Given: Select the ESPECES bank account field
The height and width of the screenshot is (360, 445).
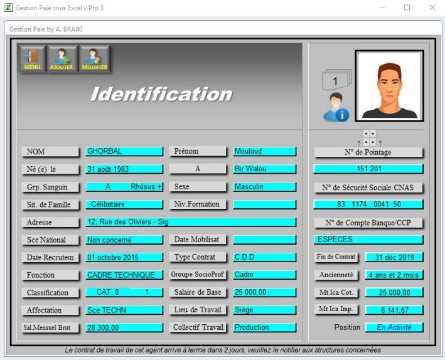Looking at the screenshot, I should pyautogui.click(x=368, y=239).
